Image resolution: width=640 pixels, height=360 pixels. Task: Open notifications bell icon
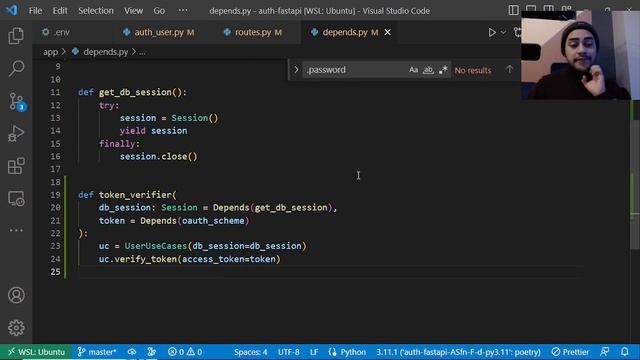click(624, 352)
